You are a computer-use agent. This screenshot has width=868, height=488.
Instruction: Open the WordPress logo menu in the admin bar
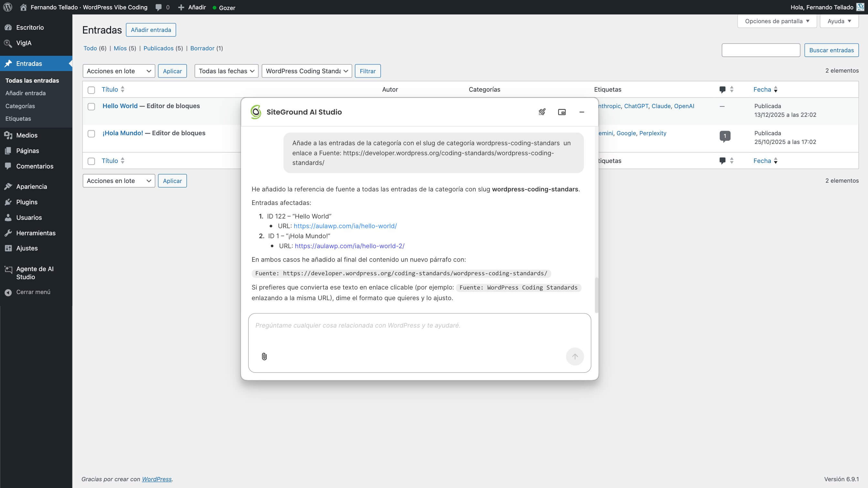(x=7, y=7)
